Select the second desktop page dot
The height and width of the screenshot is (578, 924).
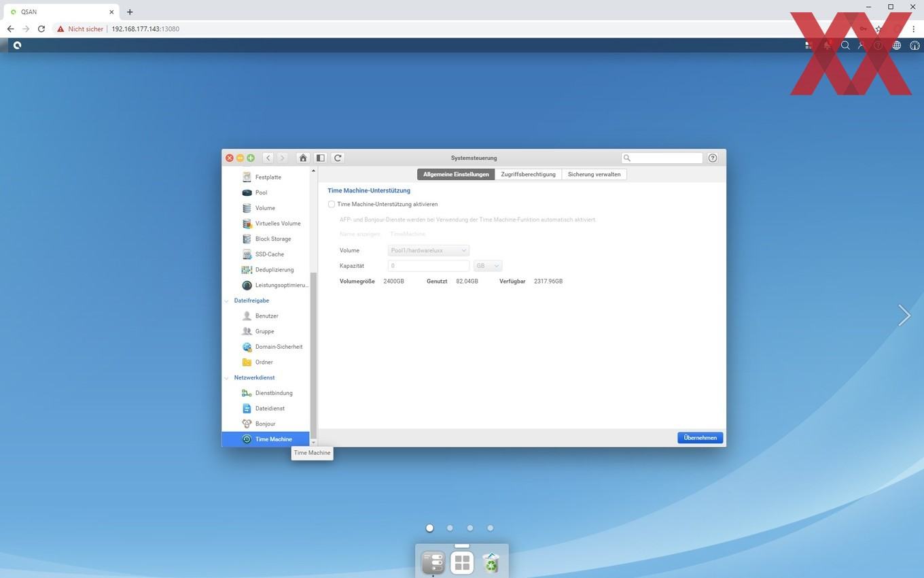point(450,528)
